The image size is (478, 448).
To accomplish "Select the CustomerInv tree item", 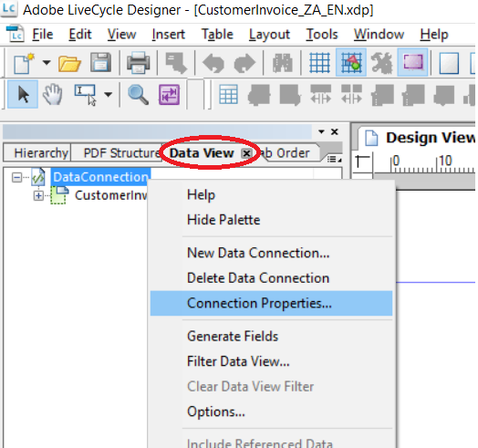I will 111,195.
